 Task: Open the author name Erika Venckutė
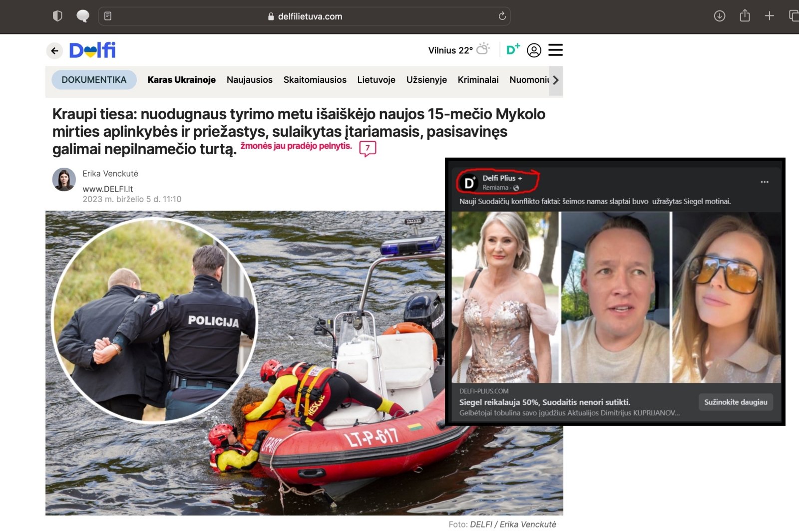coord(110,174)
